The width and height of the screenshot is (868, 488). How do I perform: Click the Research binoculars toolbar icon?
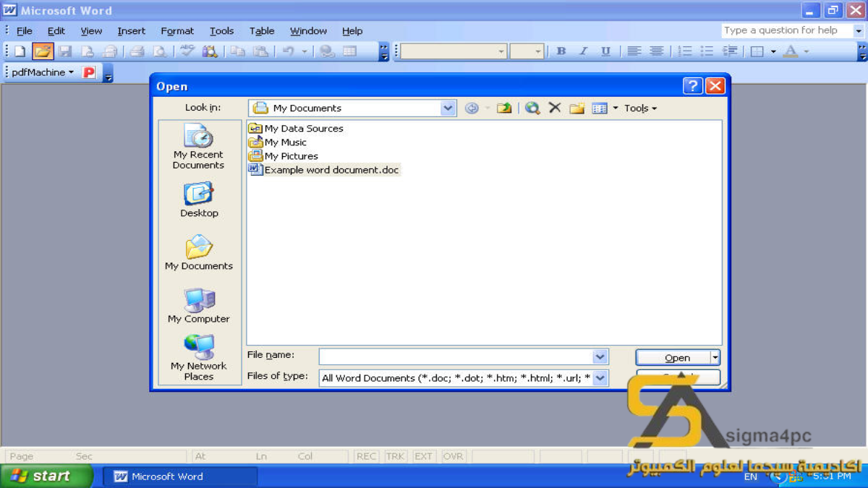[x=210, y=51]
